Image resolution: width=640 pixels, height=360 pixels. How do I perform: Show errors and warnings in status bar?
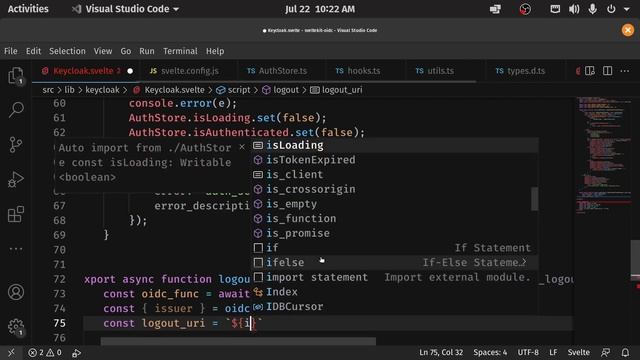pyautogui.click(x=44, y=353)
